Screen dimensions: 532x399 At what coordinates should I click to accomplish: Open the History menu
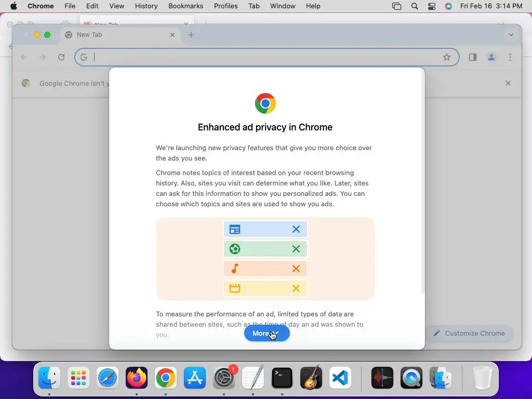(x=146, y=6)
